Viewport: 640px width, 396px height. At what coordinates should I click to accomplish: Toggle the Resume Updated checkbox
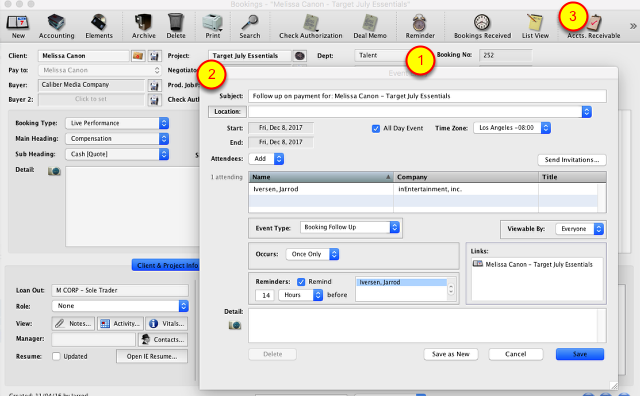click(x=56, y=356)
